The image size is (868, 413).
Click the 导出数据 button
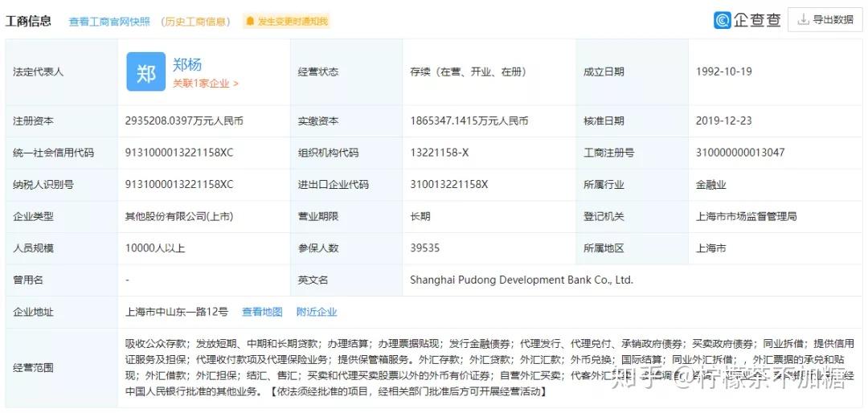click(825, 20)
